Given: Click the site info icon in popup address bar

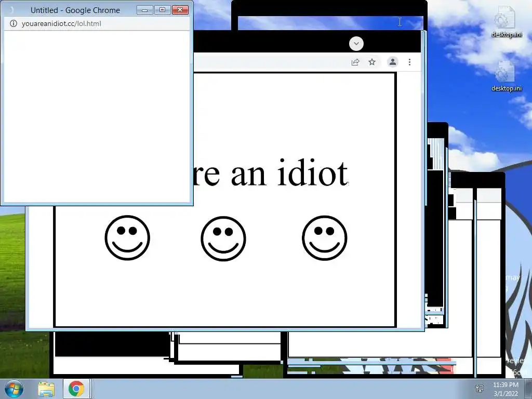Looking at the screenshot, I should [x=13, y=23].
